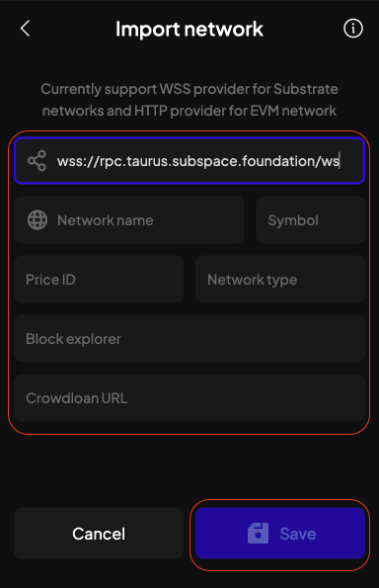Viewport: 379px width, 588px height.
Task: Select the Network name field
Action: (129, 220)
